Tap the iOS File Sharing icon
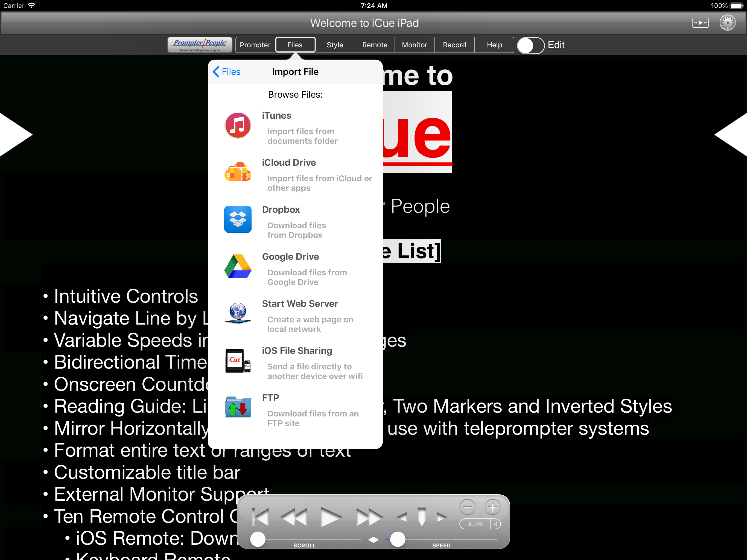747x560 pixels. click(x=238, y=360)
